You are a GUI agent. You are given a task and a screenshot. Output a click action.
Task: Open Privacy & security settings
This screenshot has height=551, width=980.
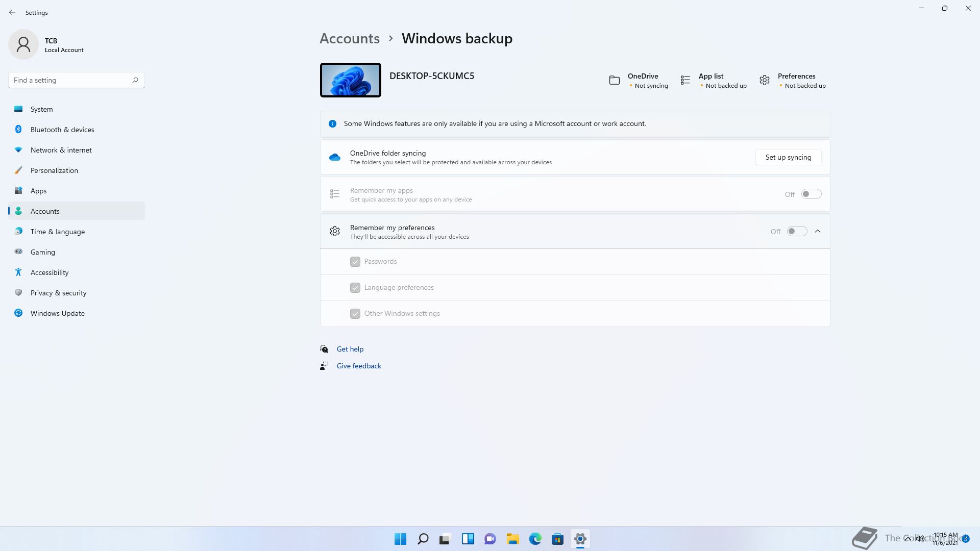77,293
